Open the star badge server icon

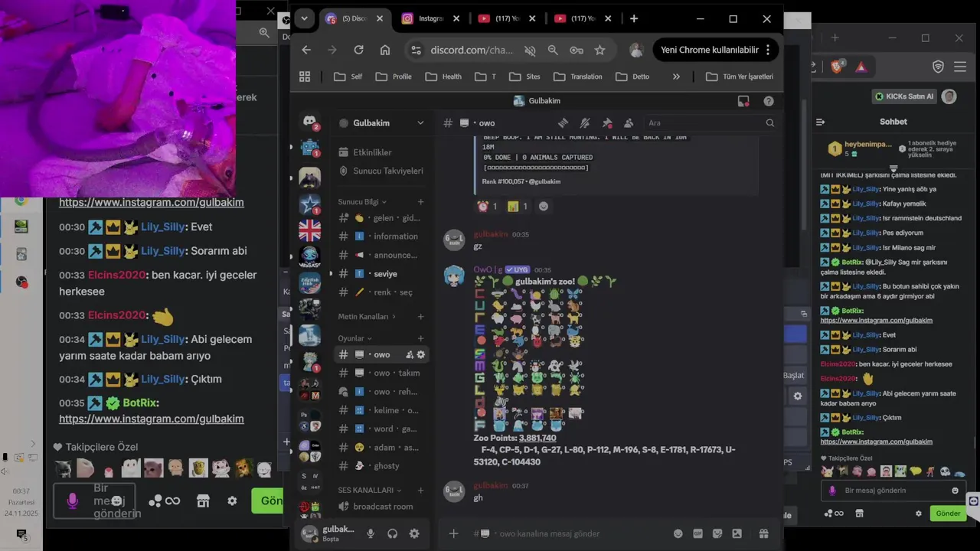309,204
